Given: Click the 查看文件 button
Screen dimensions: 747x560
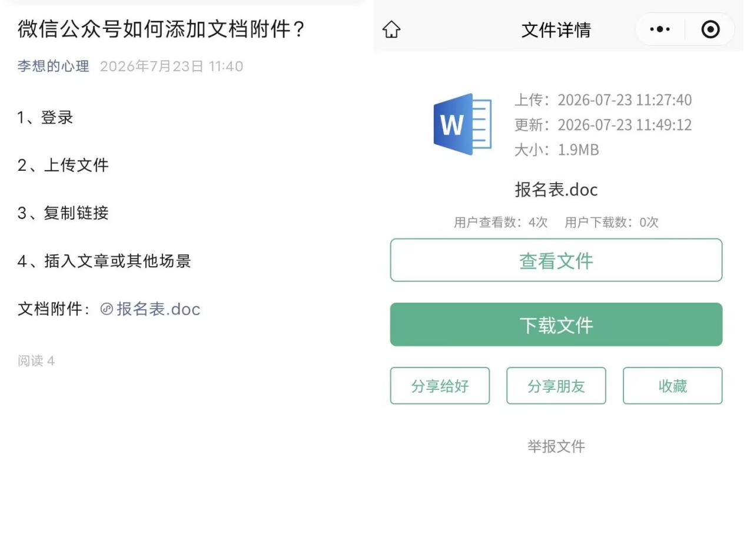Looking at the screenshot, I should [556, 260].
